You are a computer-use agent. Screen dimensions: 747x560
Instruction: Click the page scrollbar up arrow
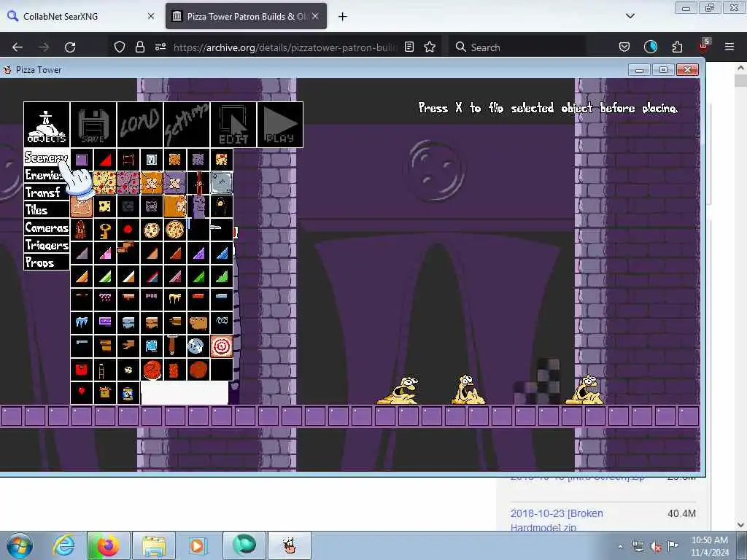(741, 68)
